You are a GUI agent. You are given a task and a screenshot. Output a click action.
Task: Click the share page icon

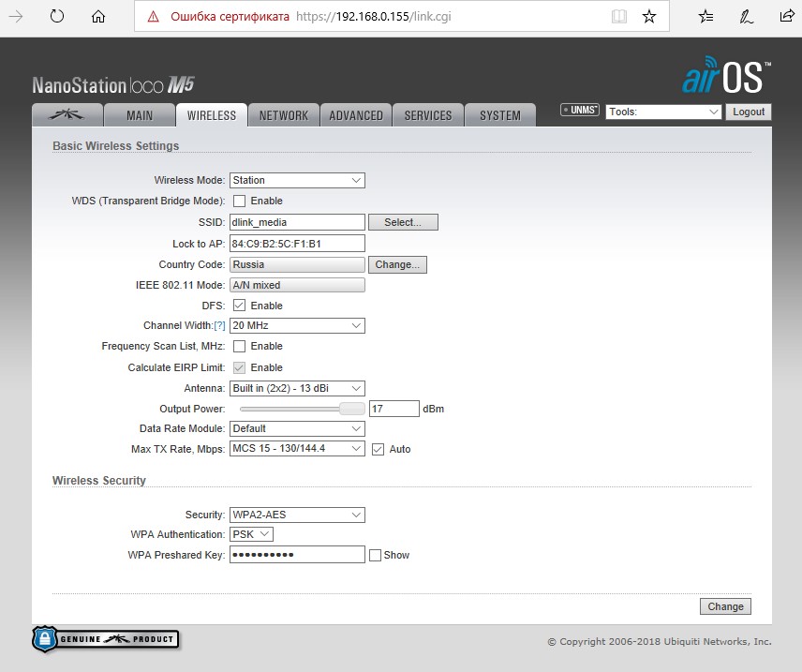click(x=787, y=16)
